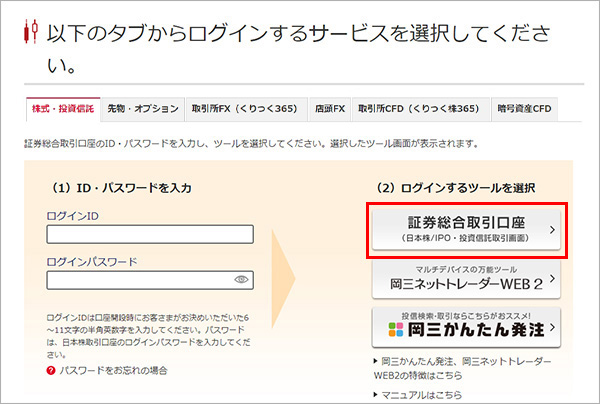Click the colorful squares 岡三かんたん発注 logo icon
The image size is (600, 404).
click(x=396, y=329)
